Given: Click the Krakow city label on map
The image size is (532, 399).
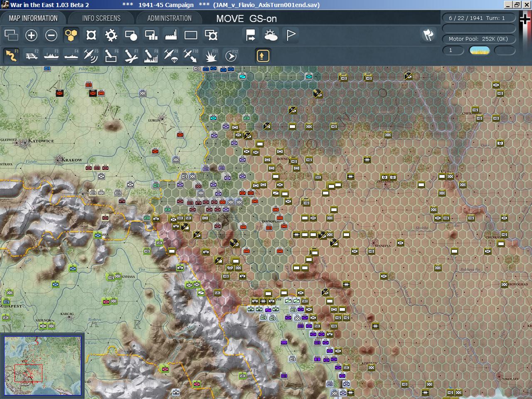Looking at the screenshot, I should pyautogui.click(x=71, y=160).
